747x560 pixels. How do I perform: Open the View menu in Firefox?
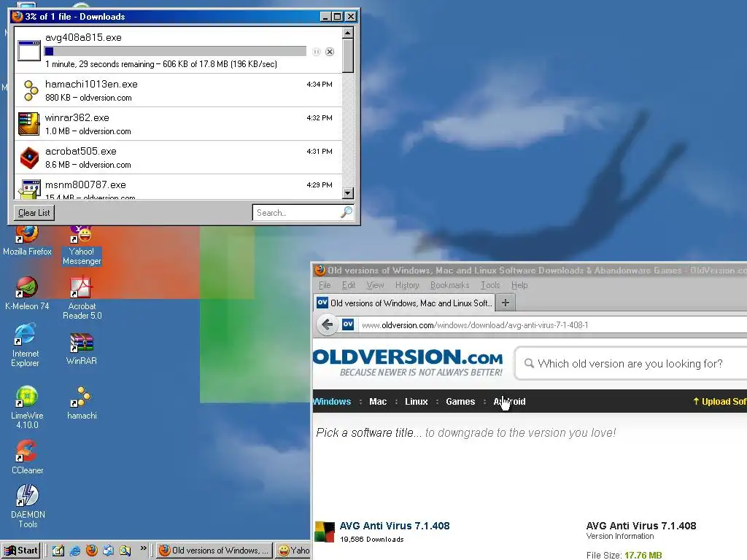coord(375,285)
